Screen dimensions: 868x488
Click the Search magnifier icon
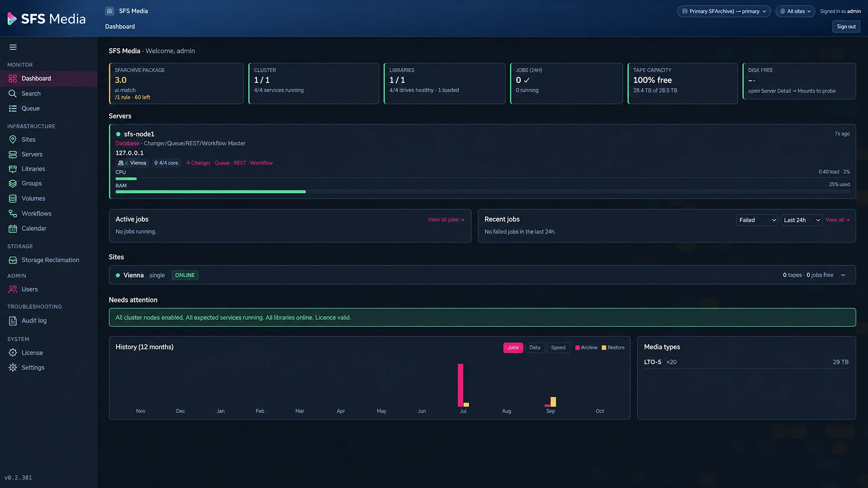point(13,93)
